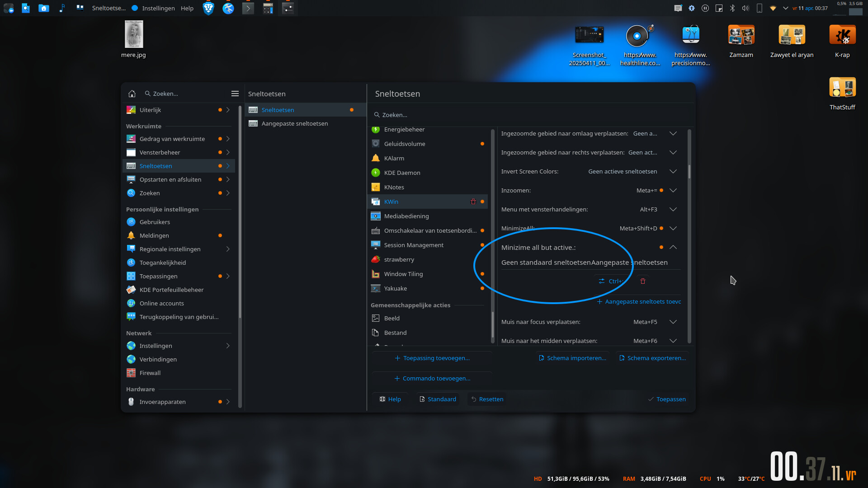Click Schema importeren button

[x=572, y=358]
